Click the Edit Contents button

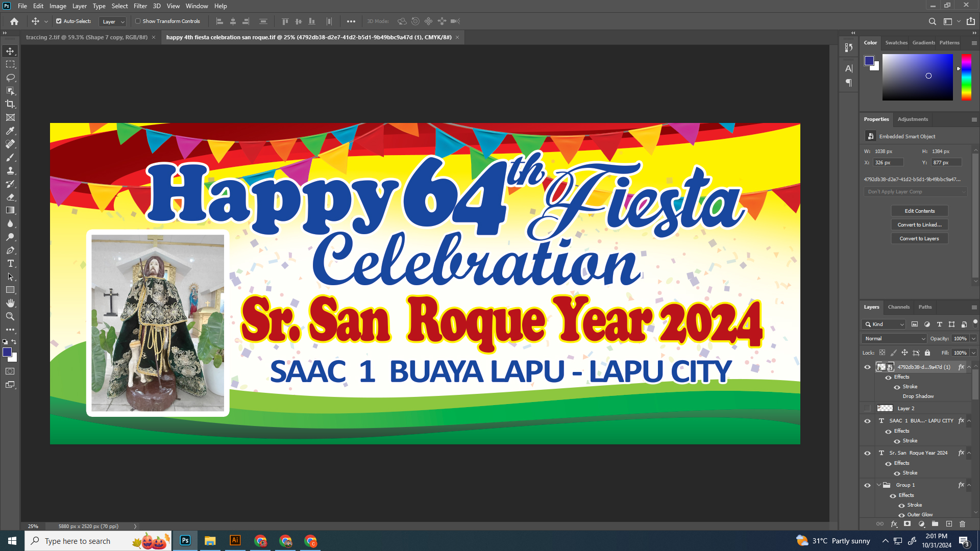pyautogui.click(x=919, y=211)
